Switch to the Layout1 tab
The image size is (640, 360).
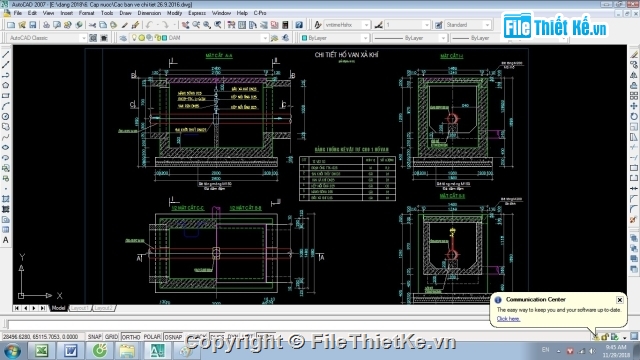coord(80,308)
